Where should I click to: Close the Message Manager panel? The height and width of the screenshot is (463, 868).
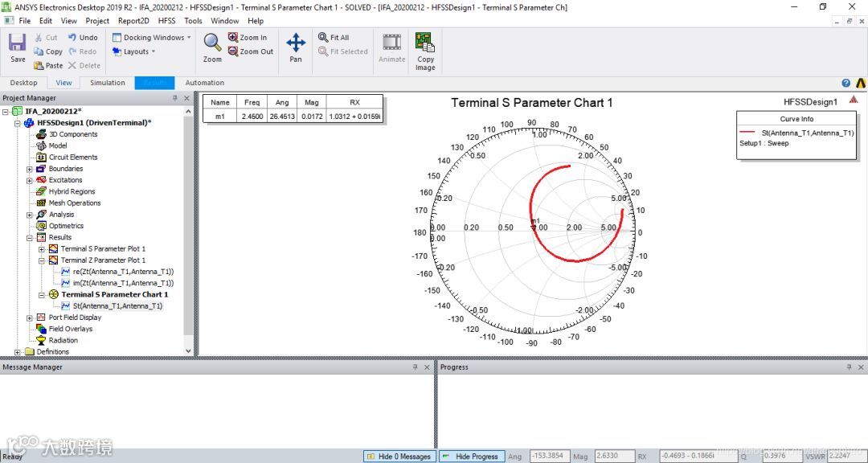(427, 367)
